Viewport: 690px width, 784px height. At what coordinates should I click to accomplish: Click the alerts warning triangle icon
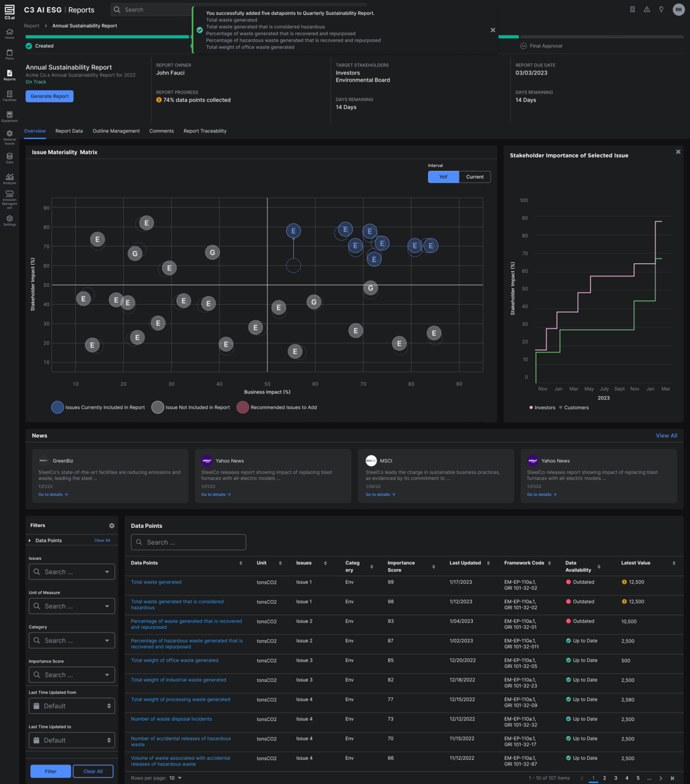coord(647,9)
